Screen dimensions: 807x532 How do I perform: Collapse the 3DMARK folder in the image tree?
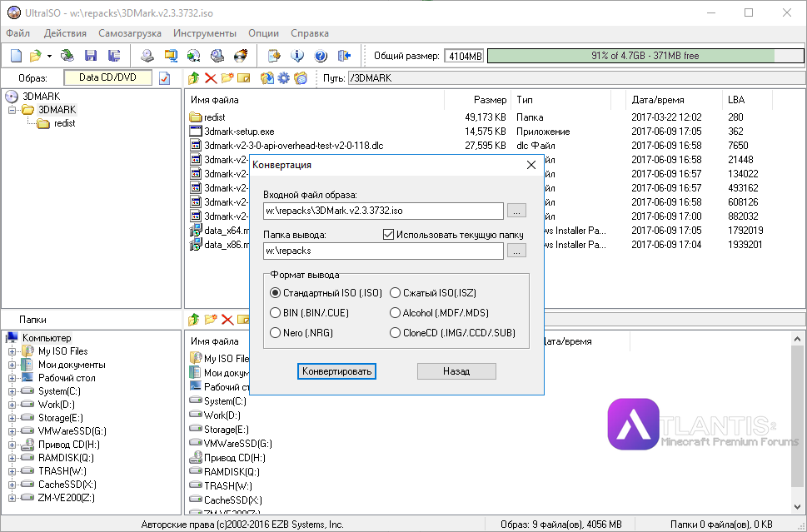pos(12,110)
